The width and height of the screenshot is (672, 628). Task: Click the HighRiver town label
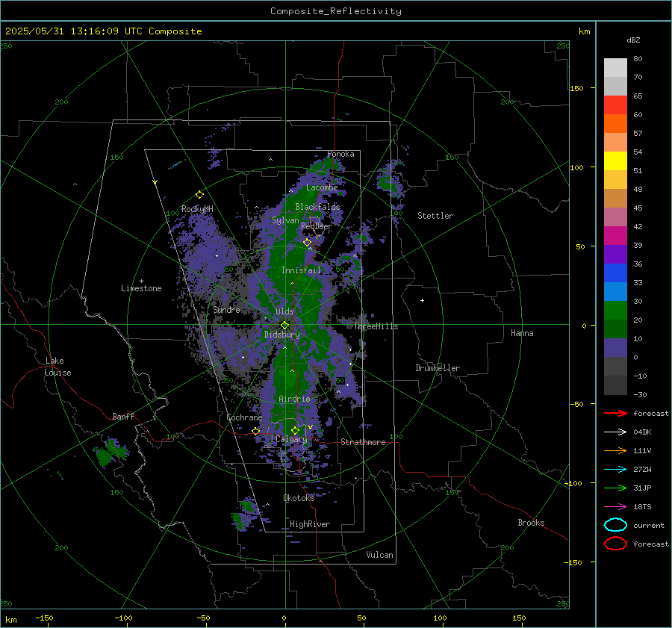click(x=310, y=524)
